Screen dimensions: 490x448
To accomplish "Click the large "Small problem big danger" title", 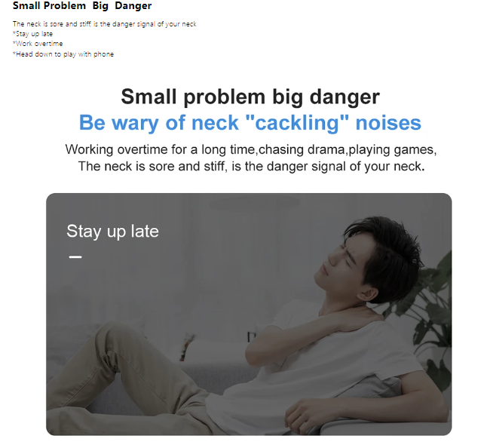I will click(x=250, y=97).
